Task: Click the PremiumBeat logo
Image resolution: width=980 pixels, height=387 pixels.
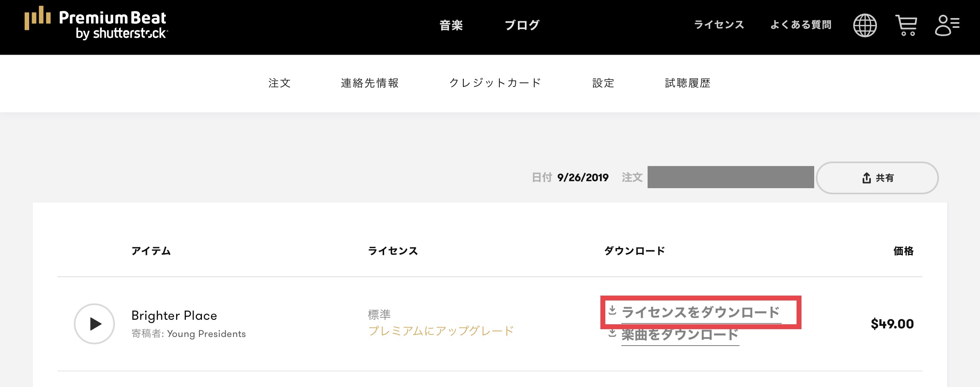Action: click(x=96, y=24)
